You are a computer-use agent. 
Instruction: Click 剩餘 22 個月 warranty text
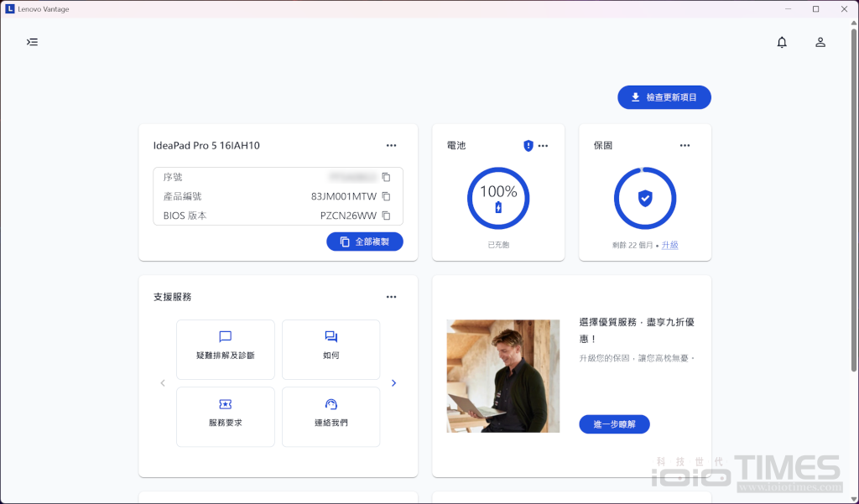pos(633,245)
